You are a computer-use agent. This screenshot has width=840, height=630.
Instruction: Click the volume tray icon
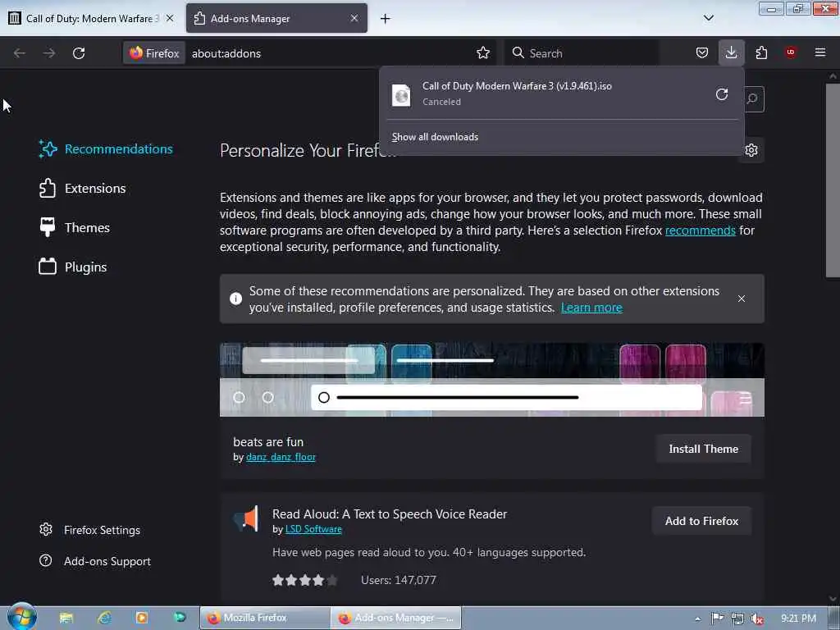pos(757,619)
